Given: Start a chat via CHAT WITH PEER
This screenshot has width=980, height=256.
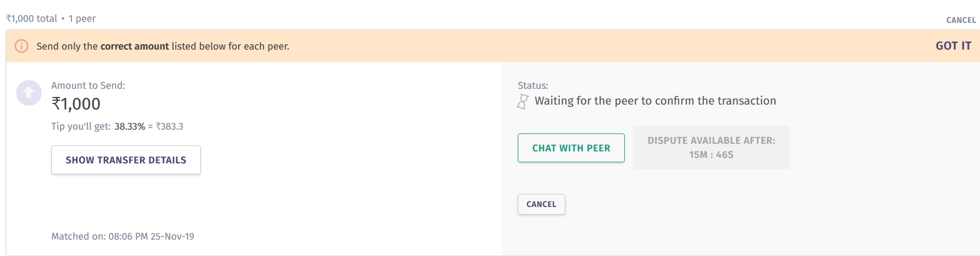Looking at the screenshot, I should [571, 148].
